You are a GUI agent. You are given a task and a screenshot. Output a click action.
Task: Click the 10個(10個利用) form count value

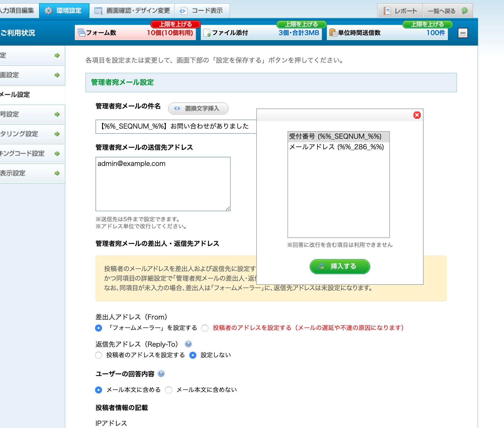tap(170, 33)
